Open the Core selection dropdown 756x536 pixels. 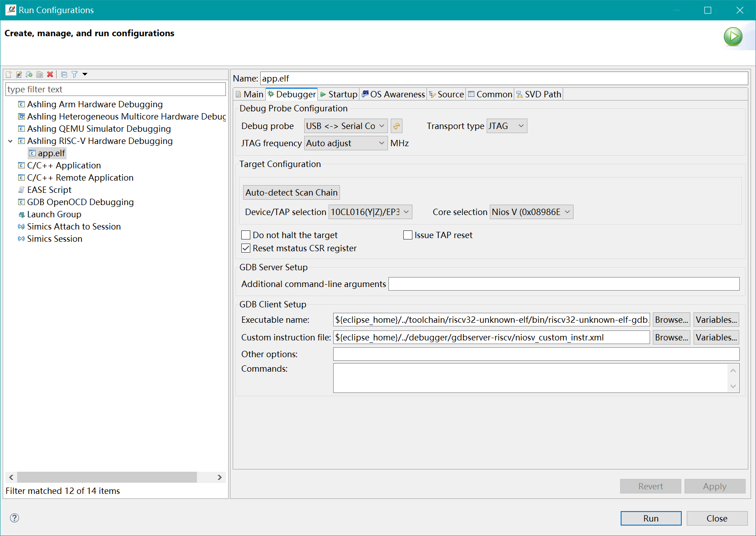point(531,212)
